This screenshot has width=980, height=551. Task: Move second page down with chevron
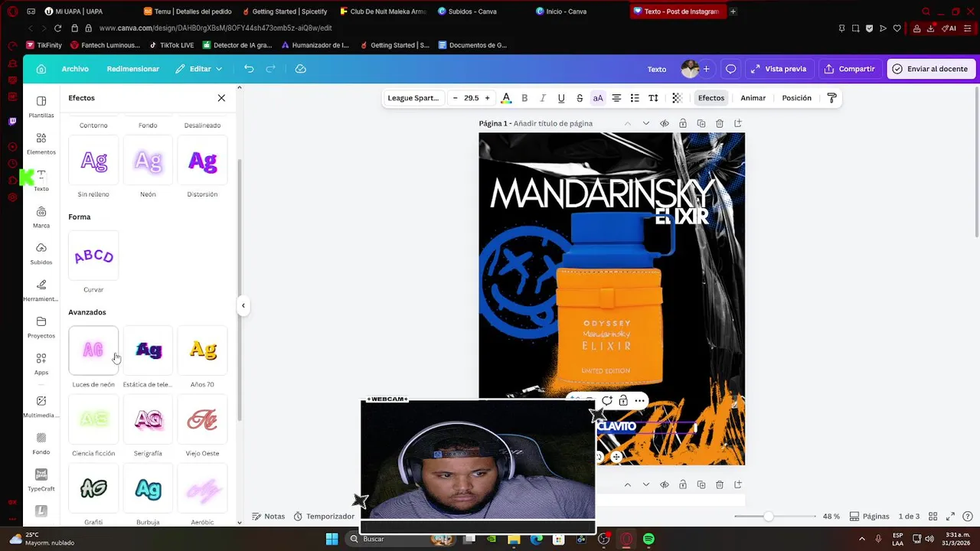[646, 484]
